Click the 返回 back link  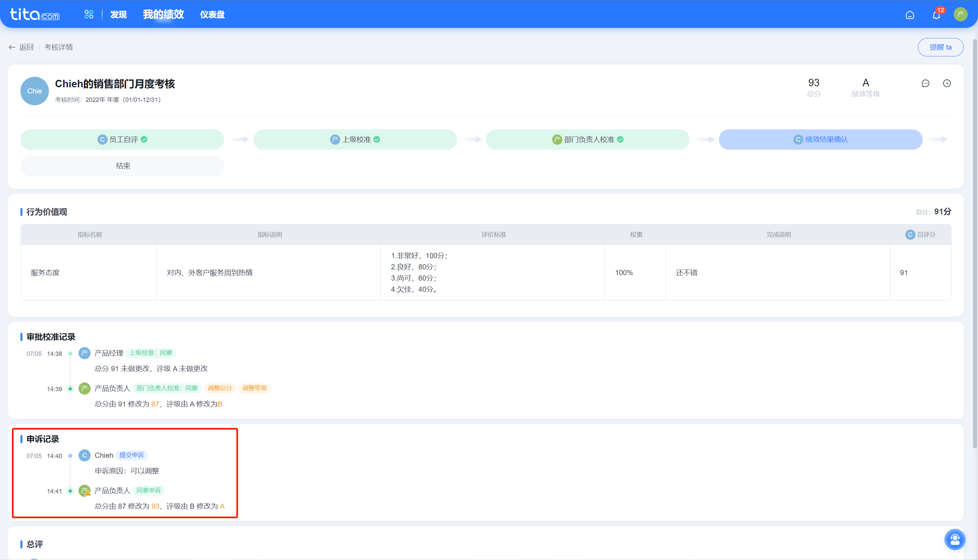[21, 47]
